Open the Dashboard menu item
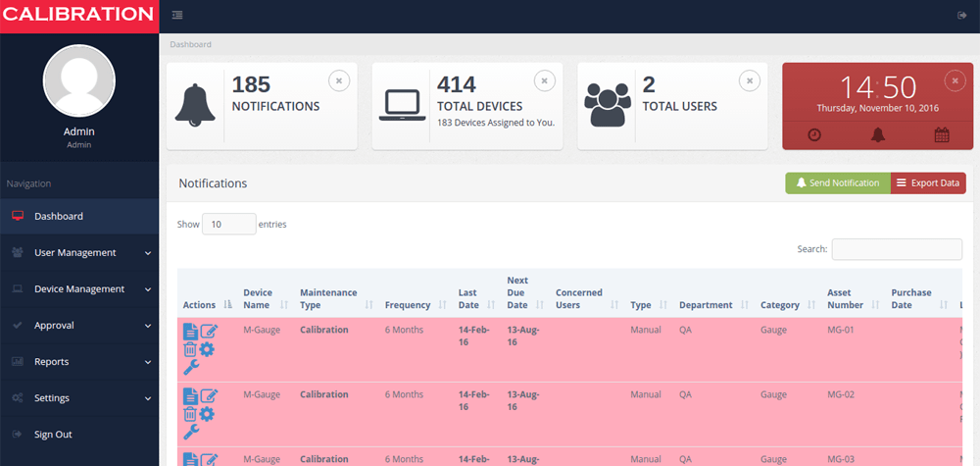Viewport: 980px width, 466px height. click(79, 217)
